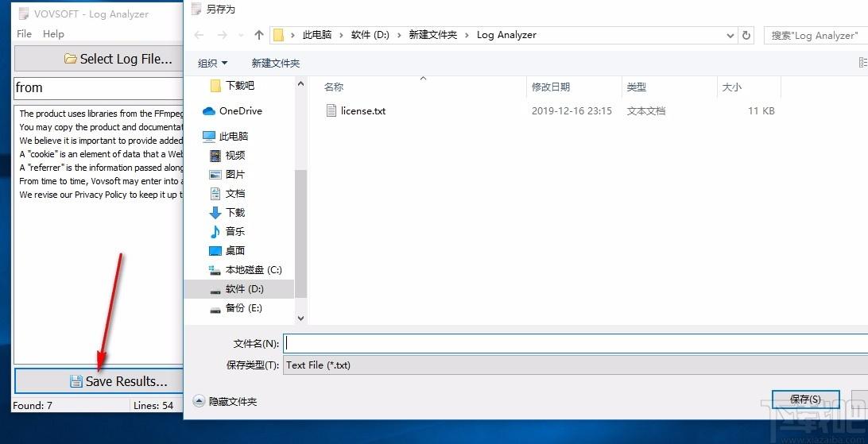This screenshot has height=444, width=868.
Task: Open 桌面 folder in sidebar
Action: [234, 250]
